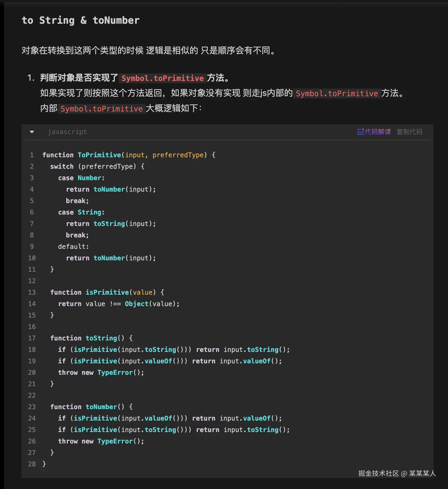Click the Symbol.toPrimitive chip after 则走js内部的
This screenshot has height=489, width=448.
click(x=337, y=93)
